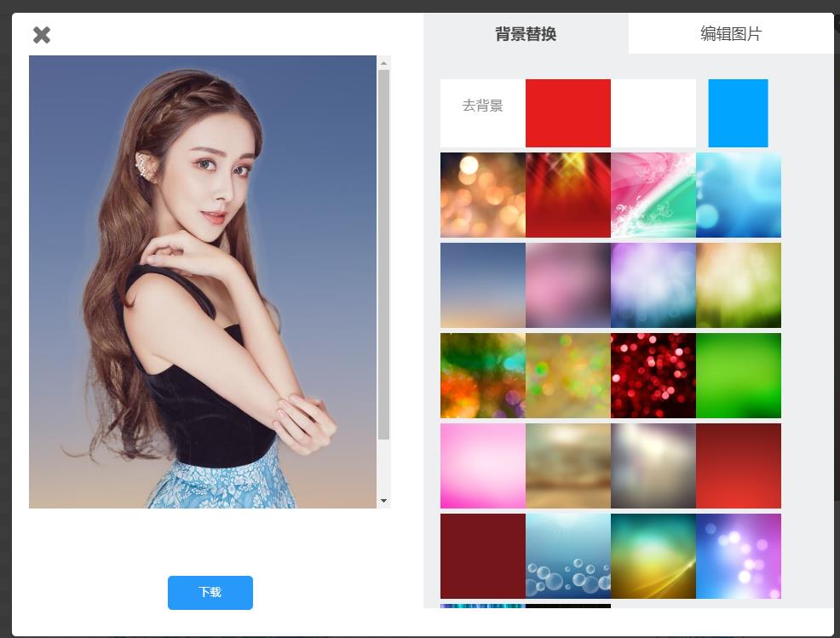The height and width of the screenshot is (638, 840).
Task: Choose the solid white background swatch
Action: [653, 113]
